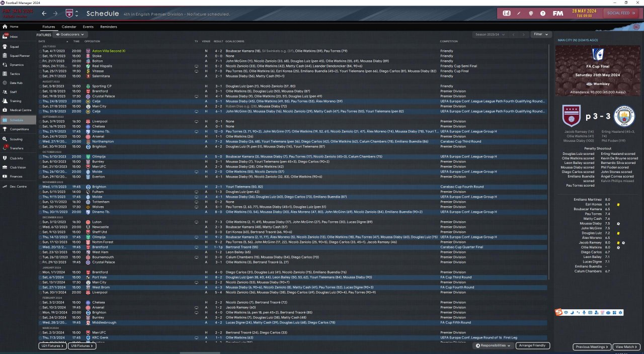Click the Aston Villa club badge in header
This screenshot has height=354, width=644.
(x=69, y=14)
